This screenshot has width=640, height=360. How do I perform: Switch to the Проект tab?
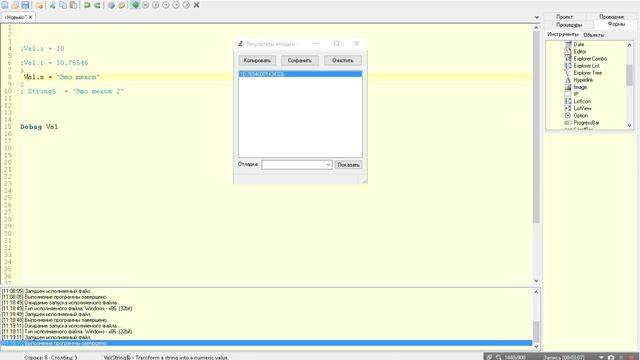(x=564, y=17)
